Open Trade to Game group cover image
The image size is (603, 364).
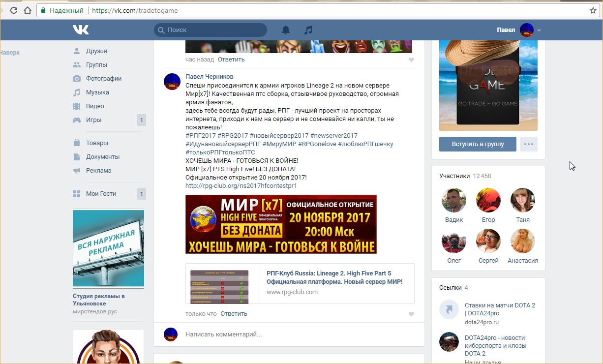coord(488,86)
